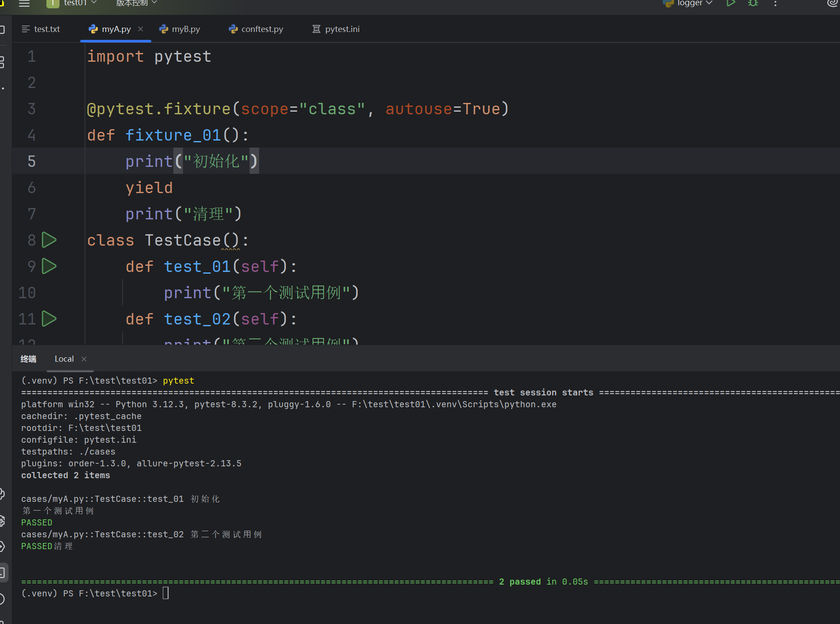The width and height of the screenshot is (840, 624).
Task: Run class TestCase from the gutter arrow
Action: pyautogui.click(x=49, y=240)
